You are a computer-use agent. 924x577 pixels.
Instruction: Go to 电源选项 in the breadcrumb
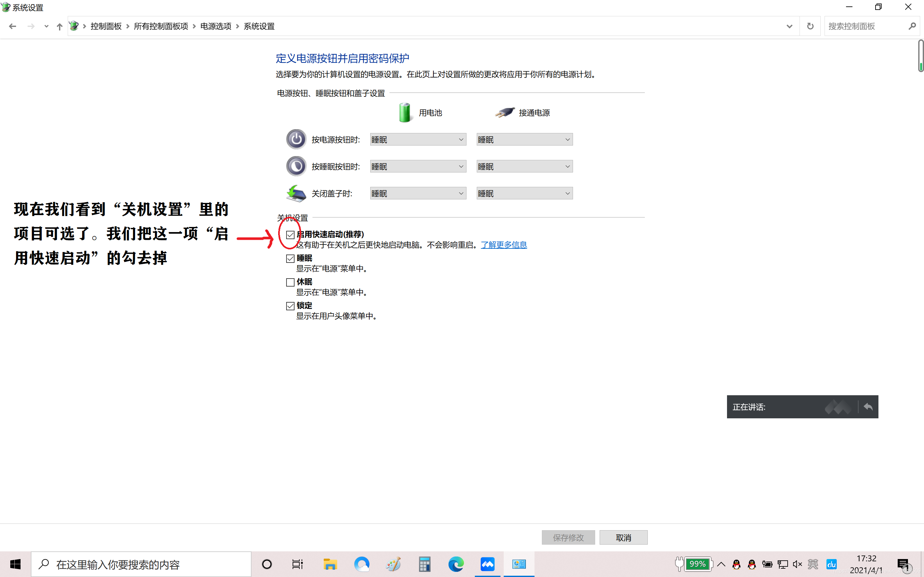tap(216, 26)
